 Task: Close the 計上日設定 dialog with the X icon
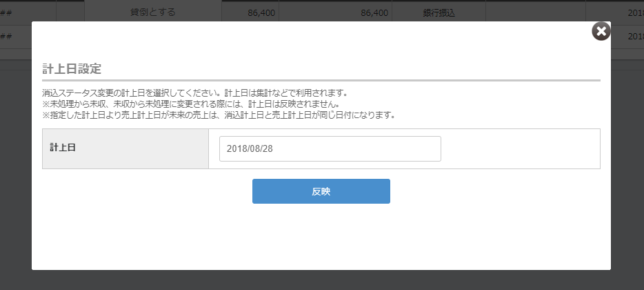click(601, 31)
